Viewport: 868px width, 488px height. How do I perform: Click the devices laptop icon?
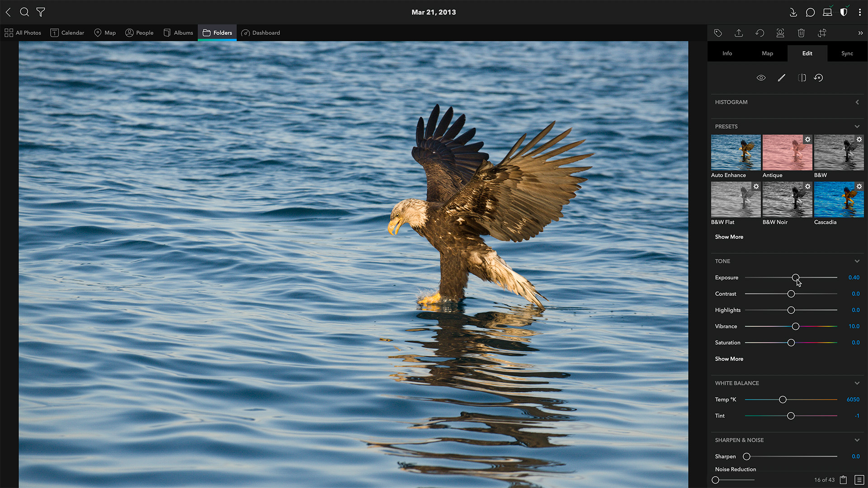[827, 12]
